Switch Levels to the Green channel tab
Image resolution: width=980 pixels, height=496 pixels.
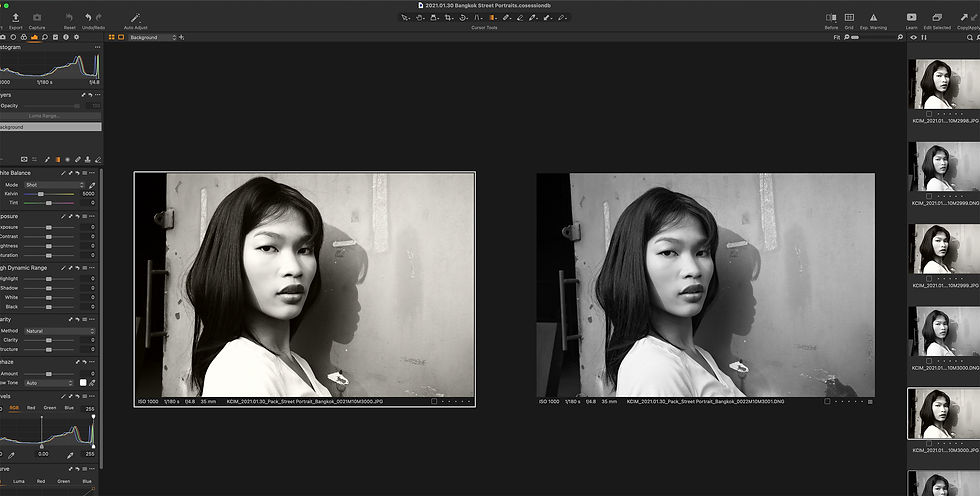tap(49, 408)
